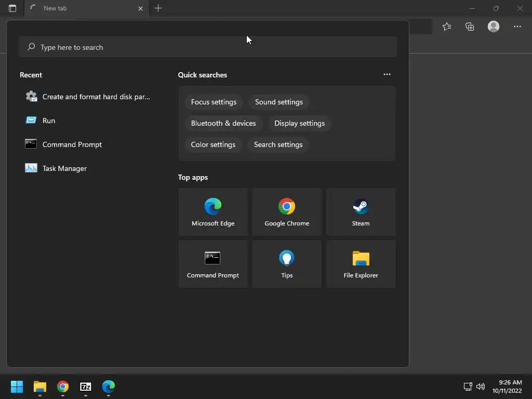This screenshot has height=399, width=532.
Task: Select Search settings quick search
Action: (278, 144)
